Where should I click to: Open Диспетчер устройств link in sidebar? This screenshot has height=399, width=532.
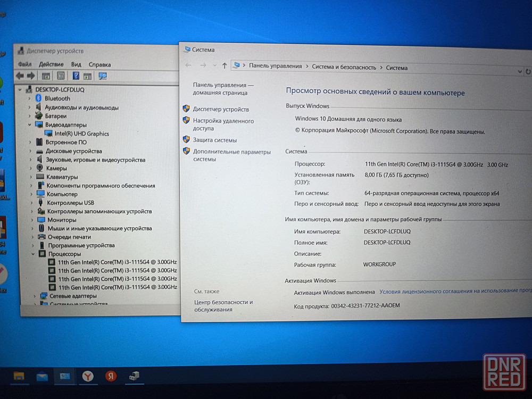click(x=221, y=109)
